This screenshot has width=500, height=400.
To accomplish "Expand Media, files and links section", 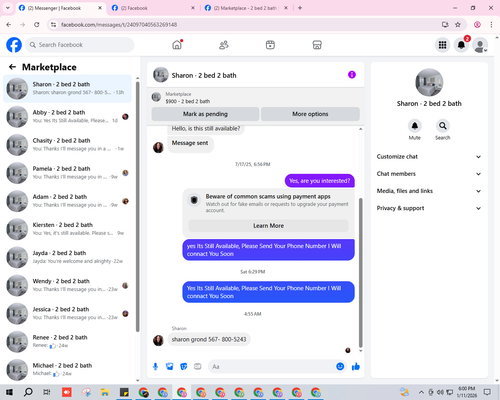I will (429, 191).
